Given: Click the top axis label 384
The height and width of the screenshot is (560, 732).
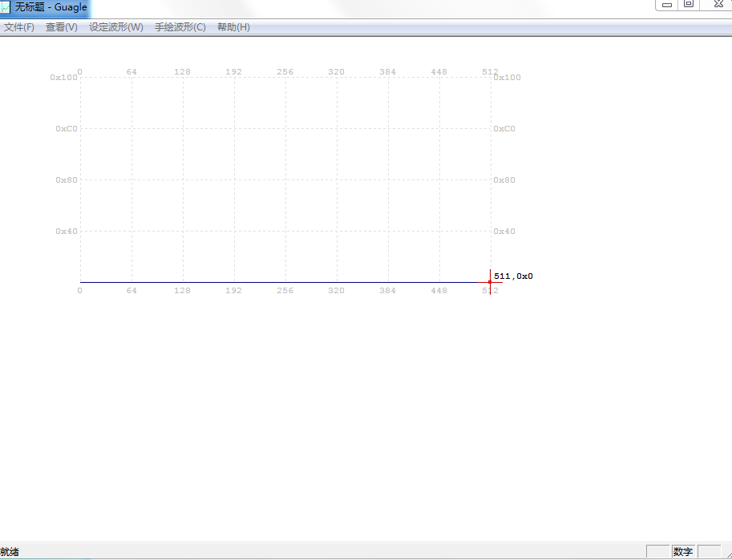Looking at the screenshot, I should 387,72.
